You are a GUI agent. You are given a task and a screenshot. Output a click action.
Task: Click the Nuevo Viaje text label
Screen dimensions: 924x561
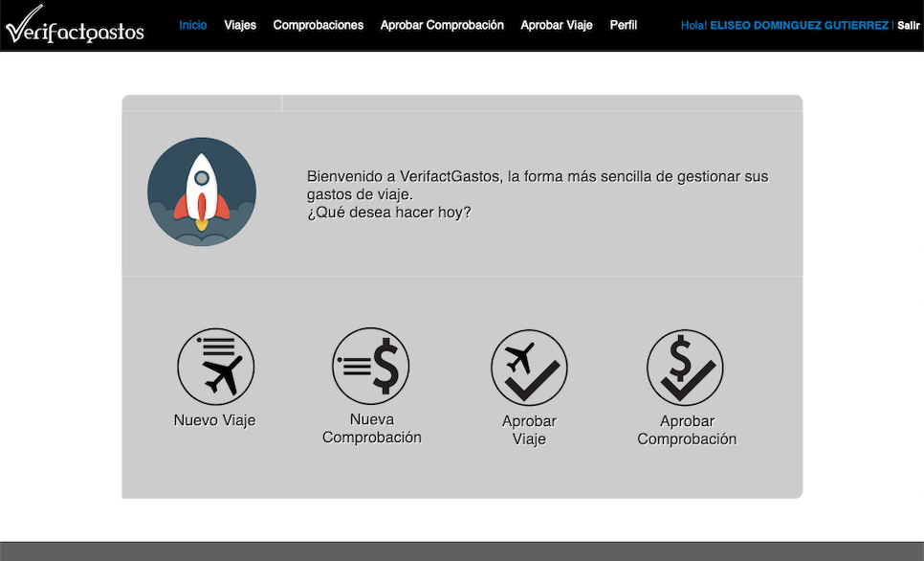click(x=215, y=420)
